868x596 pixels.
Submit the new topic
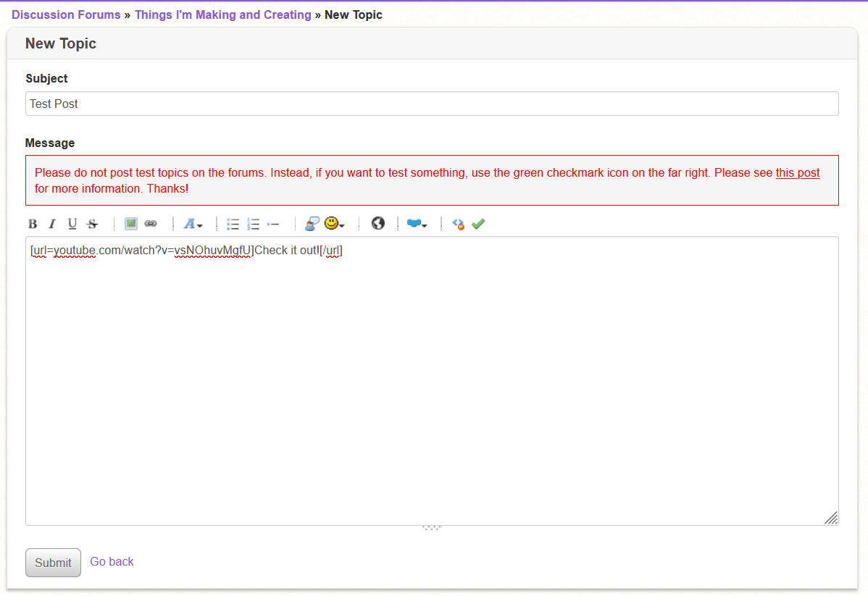coord(53,562)
